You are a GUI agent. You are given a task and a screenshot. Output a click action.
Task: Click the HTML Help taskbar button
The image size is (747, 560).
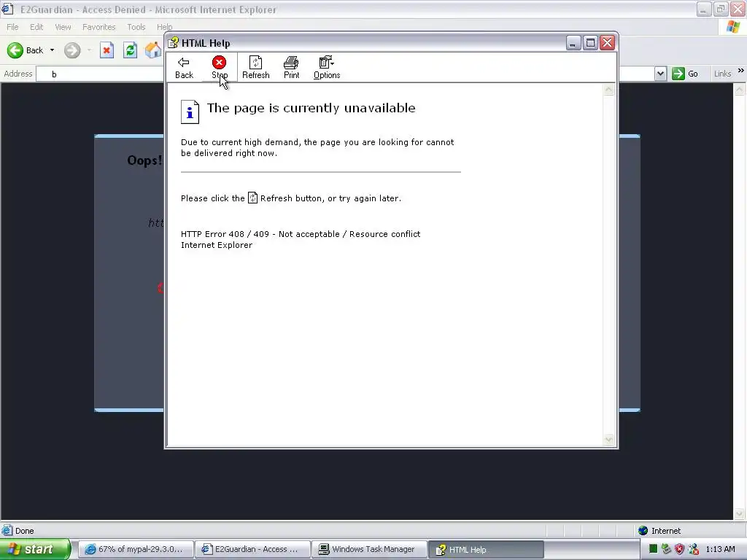point(486,549)
